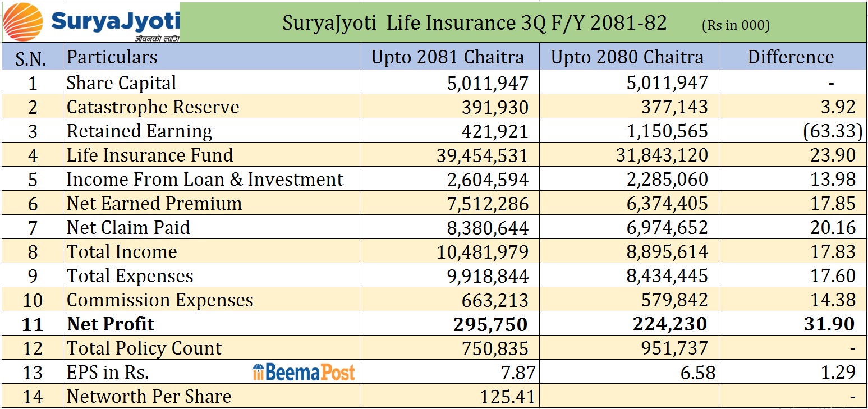Click the bold Net Profit 295,750 value

(492, 324)
